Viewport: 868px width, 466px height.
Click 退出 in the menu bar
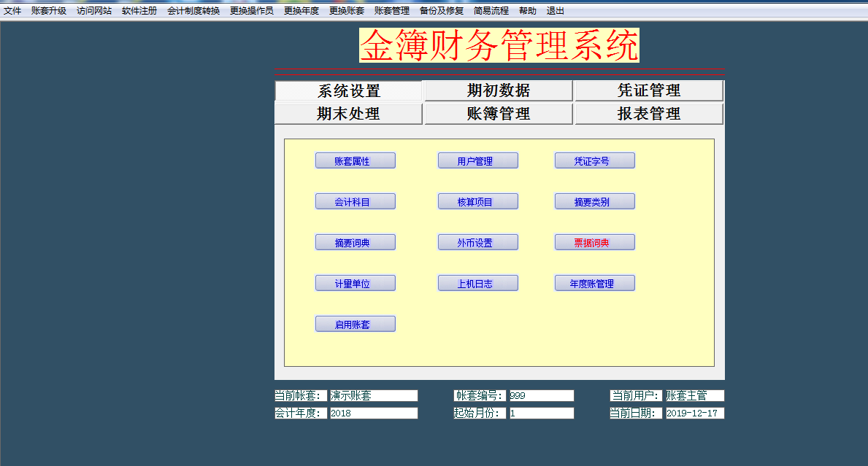[556, 10]
